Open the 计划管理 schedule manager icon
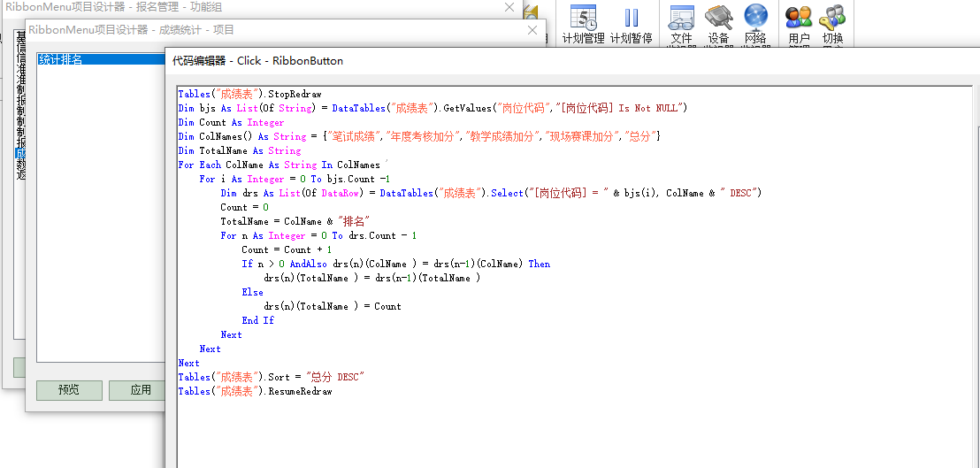The image size is (980, 468). pyautogui.click(x=583, y=24)
